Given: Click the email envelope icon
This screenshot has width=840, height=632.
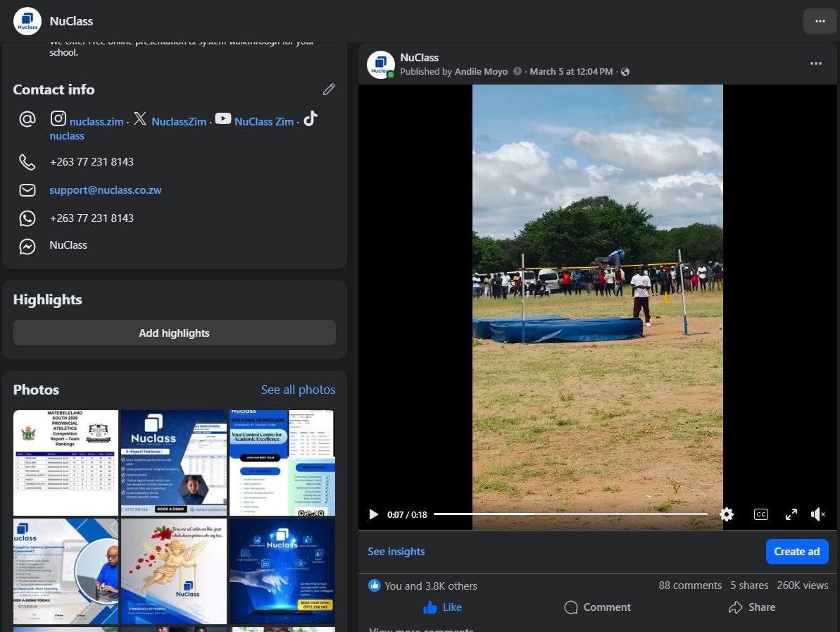Looking at the screenshot, I should [27, 190].
